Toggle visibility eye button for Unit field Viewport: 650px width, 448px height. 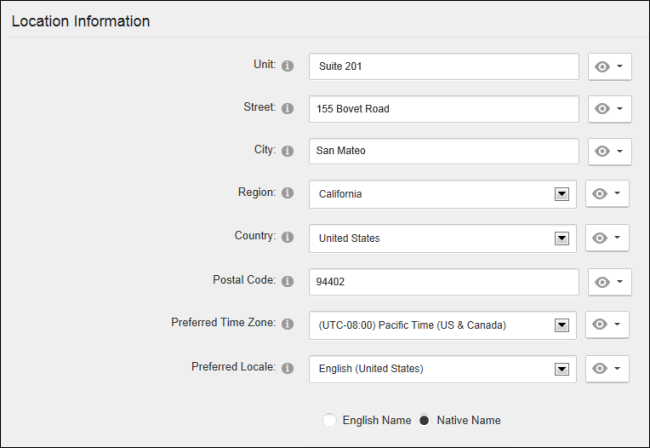(x=609, y=66)
